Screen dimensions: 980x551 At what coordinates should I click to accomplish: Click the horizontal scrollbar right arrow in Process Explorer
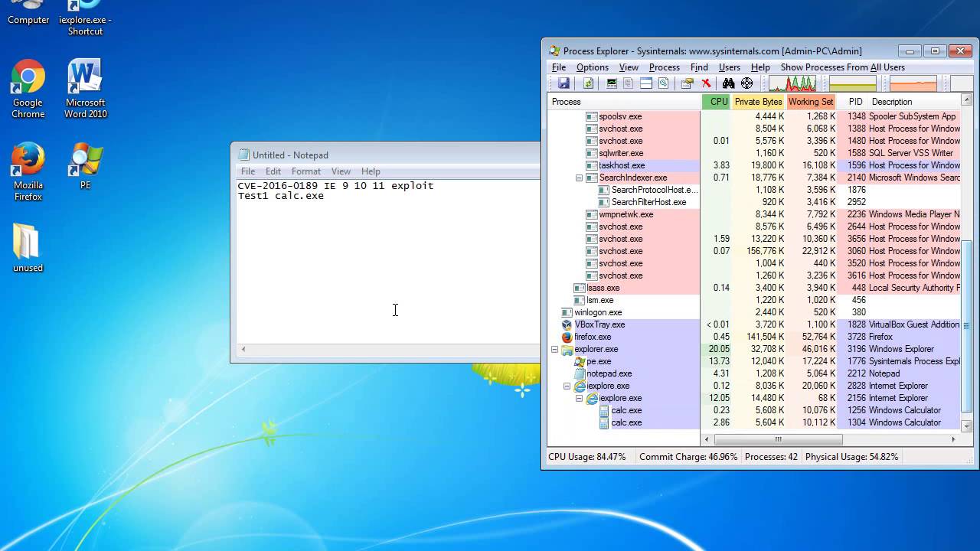point(954,439)
